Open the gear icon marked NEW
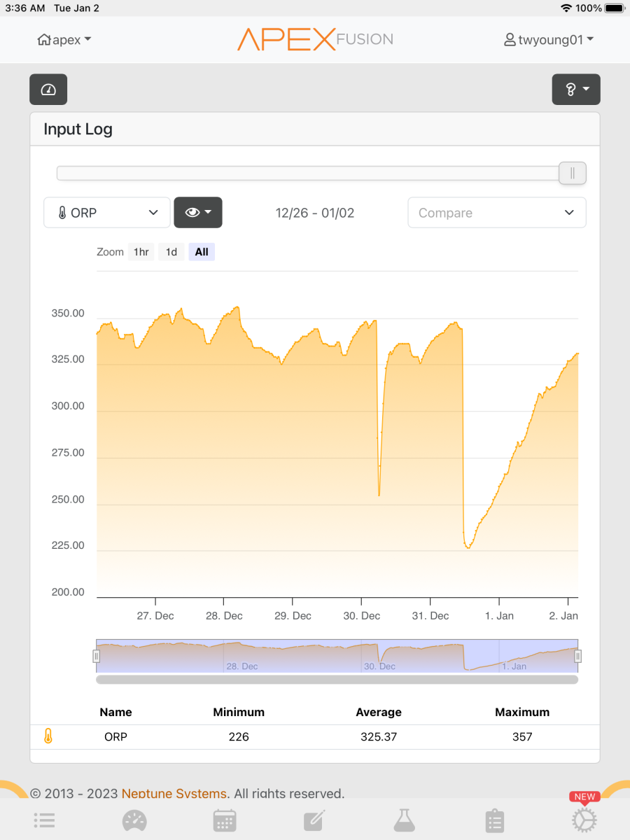The height and width of the screenshot is (840, 630). click(x=584, y=819)
